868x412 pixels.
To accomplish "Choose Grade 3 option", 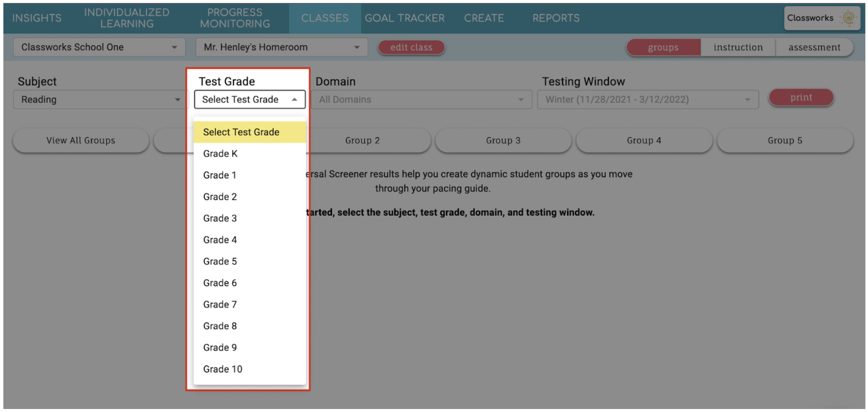I will (220, 218).
